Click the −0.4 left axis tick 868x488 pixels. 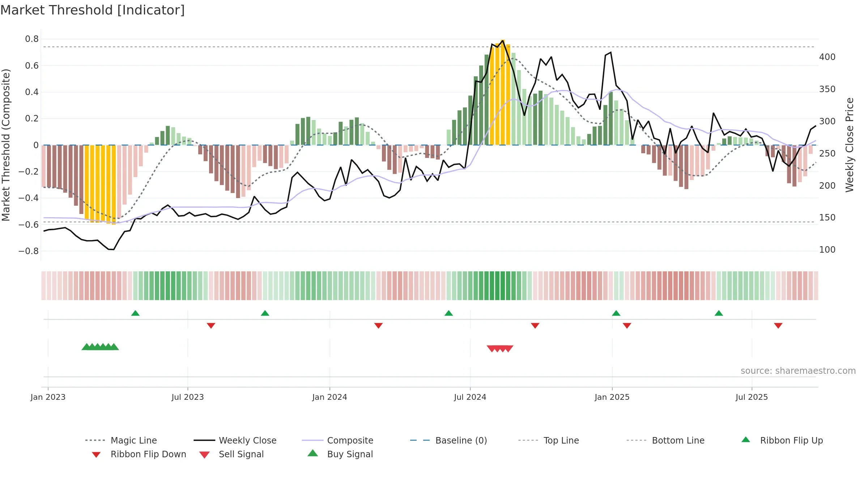coord(29,198)
